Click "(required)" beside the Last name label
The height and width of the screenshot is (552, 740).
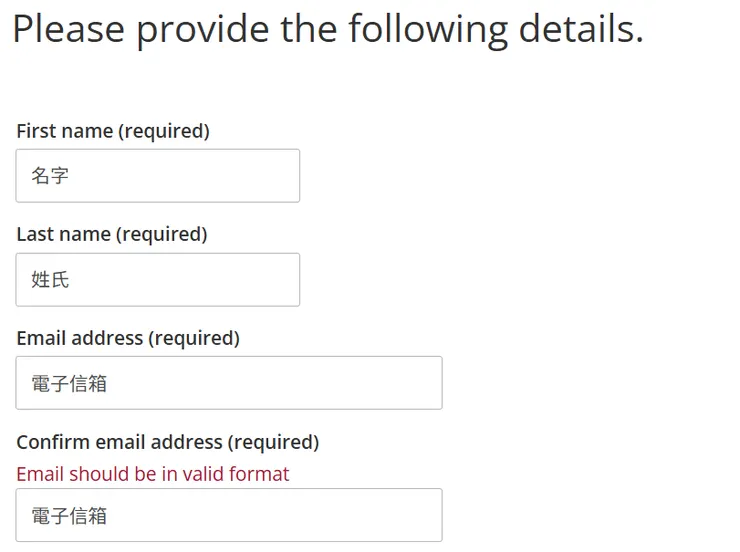click(x=162, y=234)
